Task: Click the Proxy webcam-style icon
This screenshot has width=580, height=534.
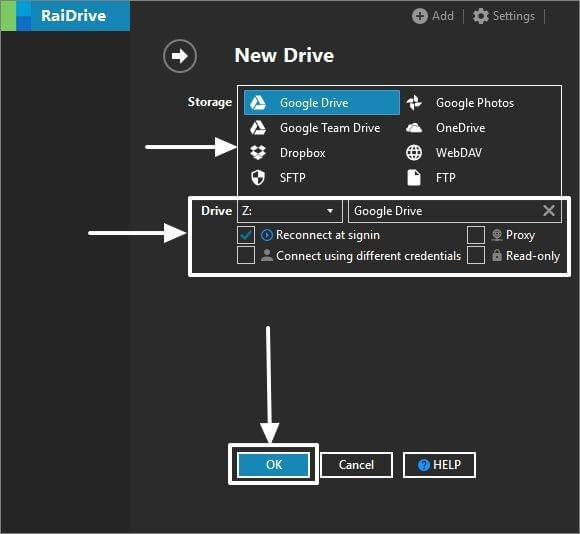Action: [x=497, y=235]
